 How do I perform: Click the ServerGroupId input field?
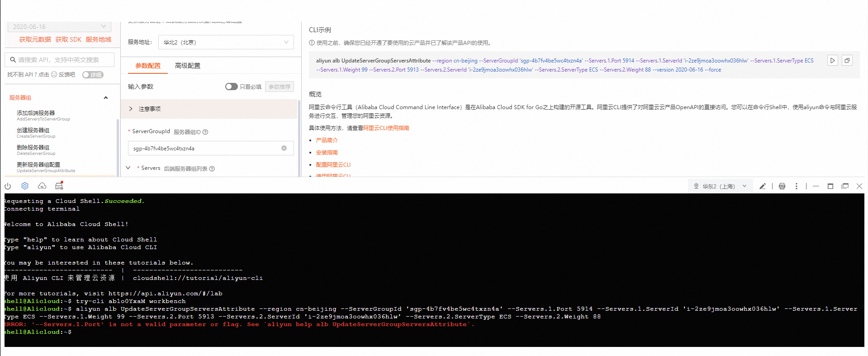tap(211, 148)
